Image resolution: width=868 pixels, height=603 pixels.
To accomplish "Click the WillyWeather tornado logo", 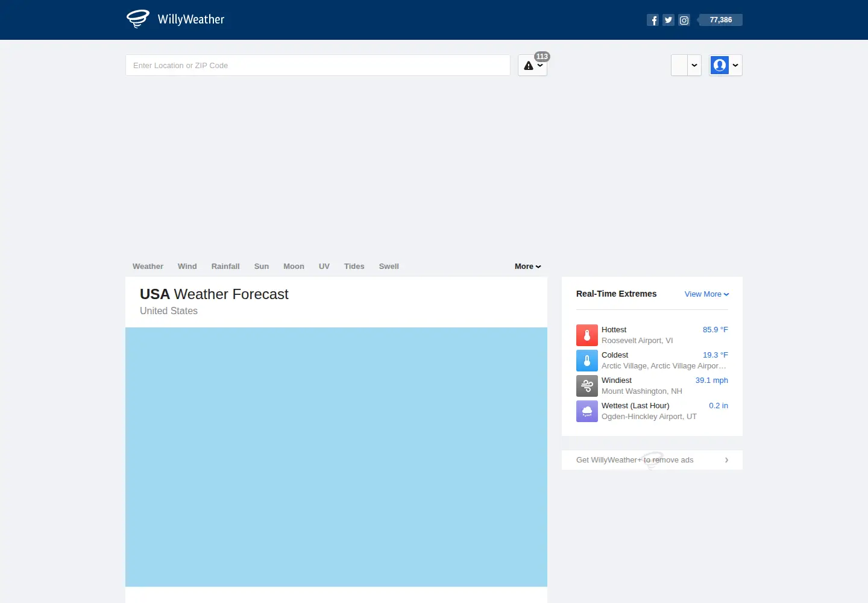I will coord(138,19).
